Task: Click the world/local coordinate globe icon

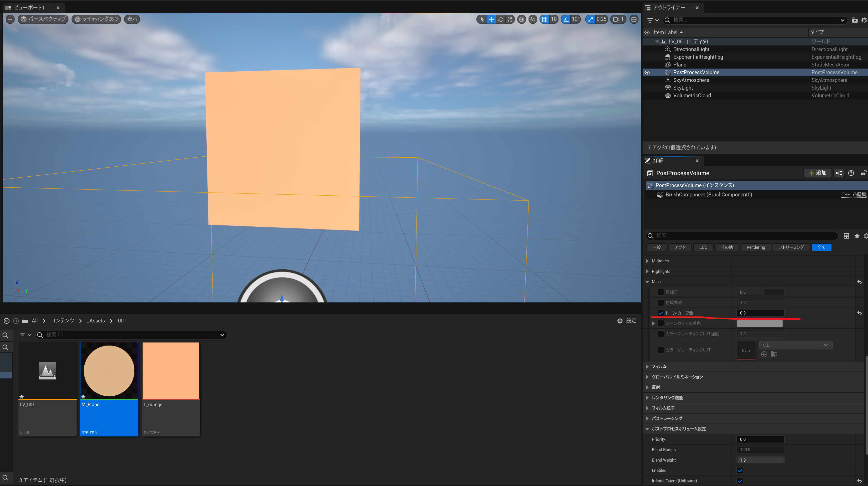Action: pyautogui.click(x=522, y=19)
